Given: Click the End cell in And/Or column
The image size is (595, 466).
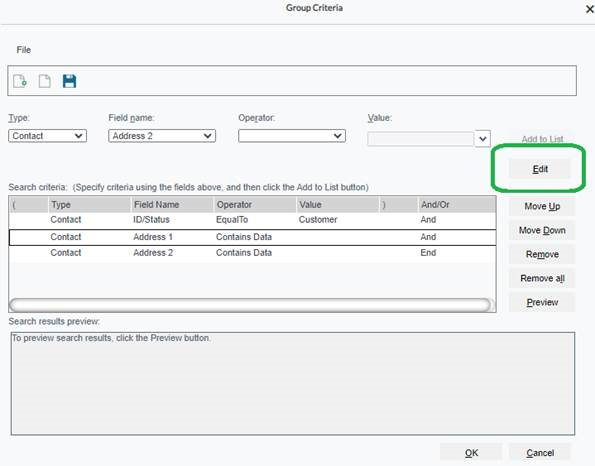Looking at the screenshot, I should 428,253.
